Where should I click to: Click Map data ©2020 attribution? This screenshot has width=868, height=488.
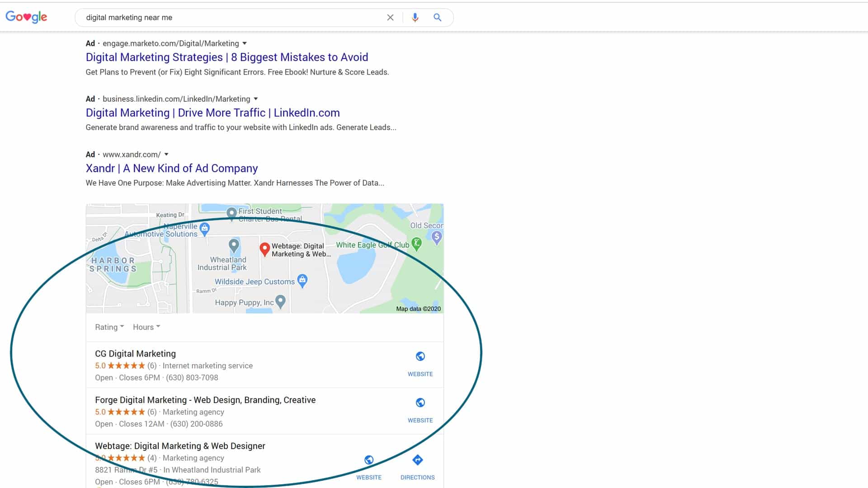(x=418, y=309)
